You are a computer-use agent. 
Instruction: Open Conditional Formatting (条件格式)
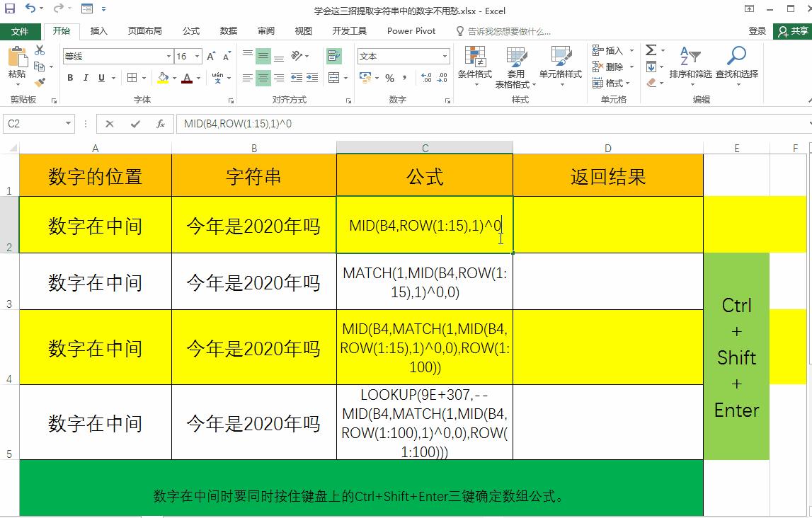[x=476, y=60]
